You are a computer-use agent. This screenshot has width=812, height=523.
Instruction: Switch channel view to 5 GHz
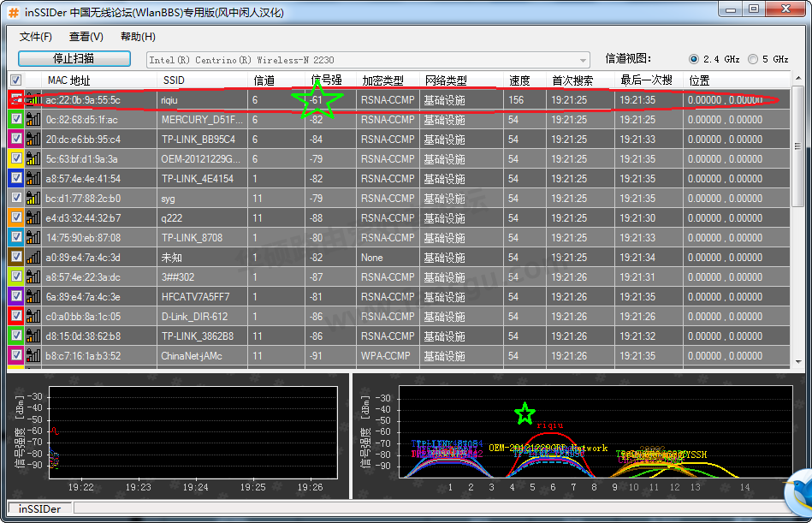point(753,60)
